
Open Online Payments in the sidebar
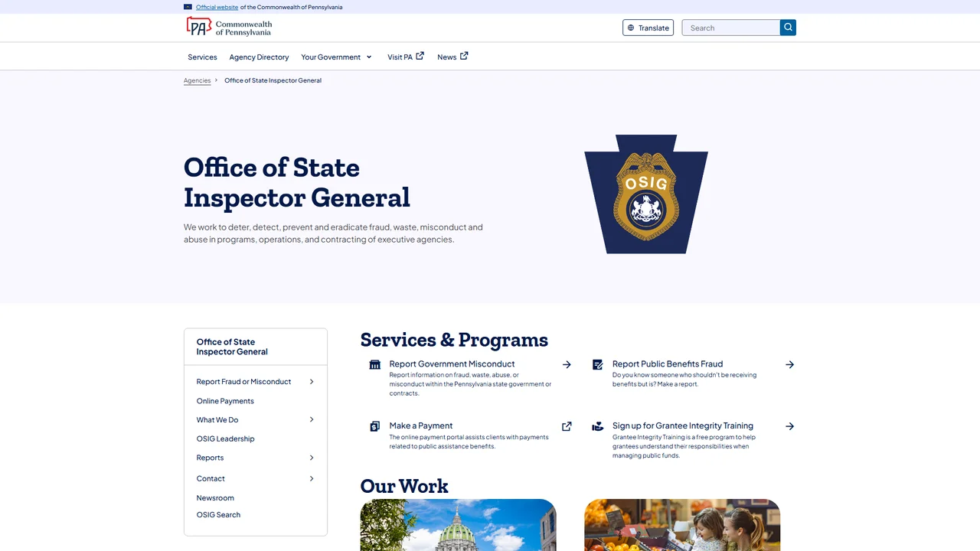point(225,401)
